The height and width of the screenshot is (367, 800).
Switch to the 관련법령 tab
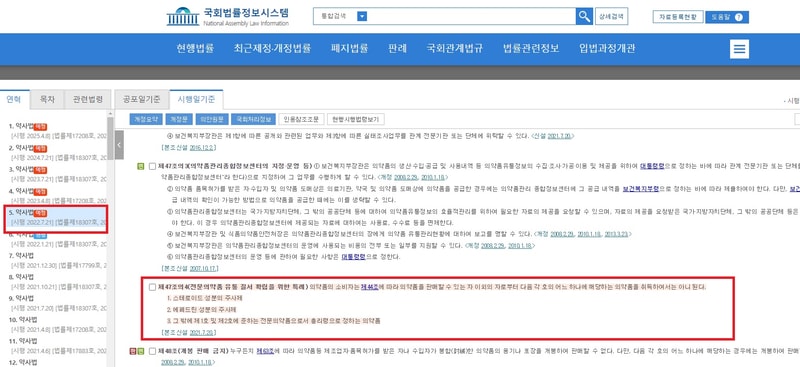click(x=88, y=99)
